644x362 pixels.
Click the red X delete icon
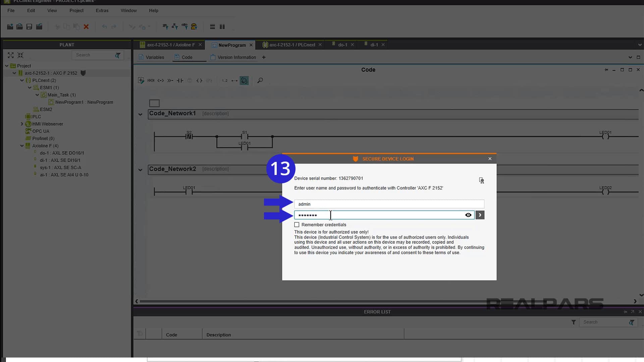tap(86, 27)
